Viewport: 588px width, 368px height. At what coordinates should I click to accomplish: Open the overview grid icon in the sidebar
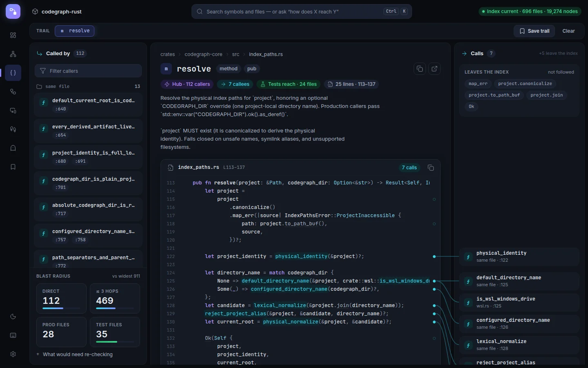[13, 35]
